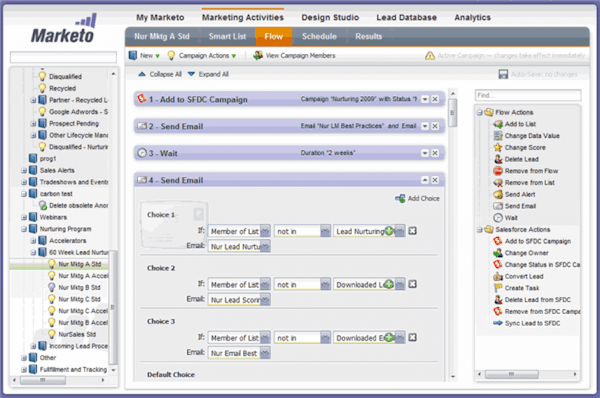
Task: Open the Campaign Actions dropdown
Action: pyautogui.click(x=202, y=55)
